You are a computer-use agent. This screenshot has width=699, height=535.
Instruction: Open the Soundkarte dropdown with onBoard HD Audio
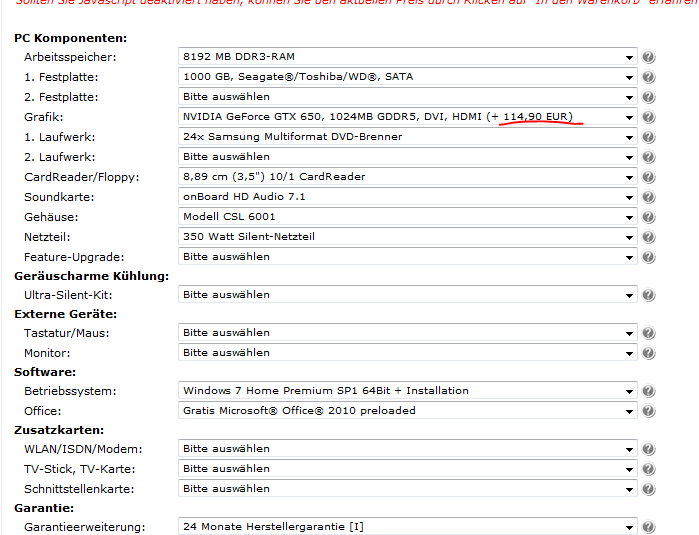407,197
